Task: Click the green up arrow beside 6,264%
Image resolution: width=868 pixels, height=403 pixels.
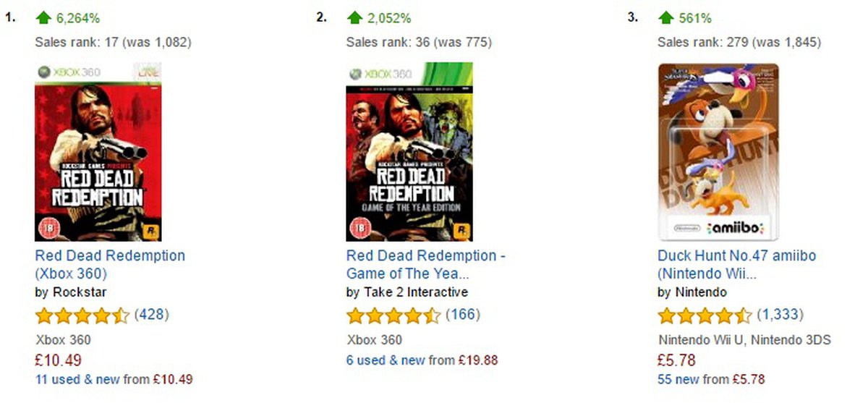Action: click(43, 17)
